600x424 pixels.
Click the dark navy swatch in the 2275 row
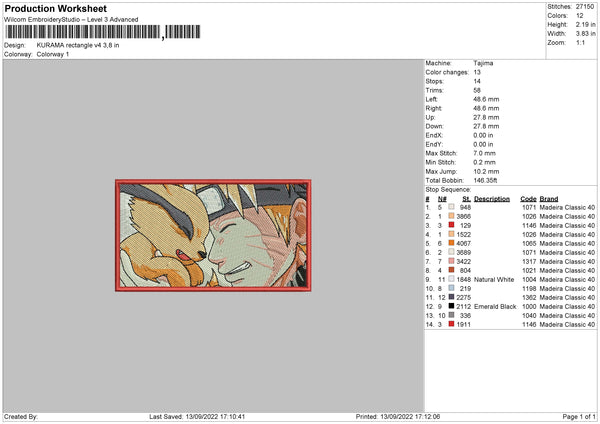(x=452, y=297)
